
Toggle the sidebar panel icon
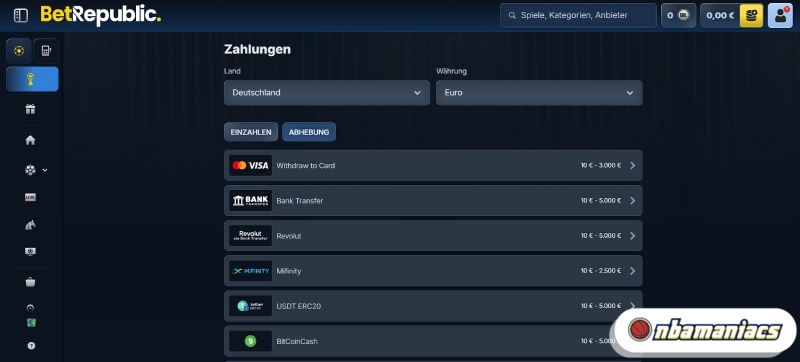pos(21,16)
